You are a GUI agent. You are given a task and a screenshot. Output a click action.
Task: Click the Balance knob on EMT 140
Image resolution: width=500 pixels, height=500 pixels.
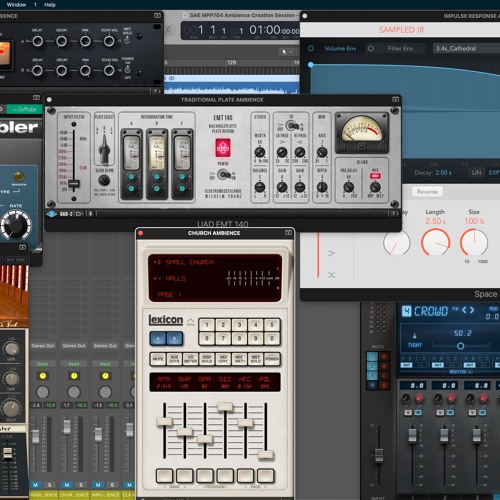pos(260,187)
